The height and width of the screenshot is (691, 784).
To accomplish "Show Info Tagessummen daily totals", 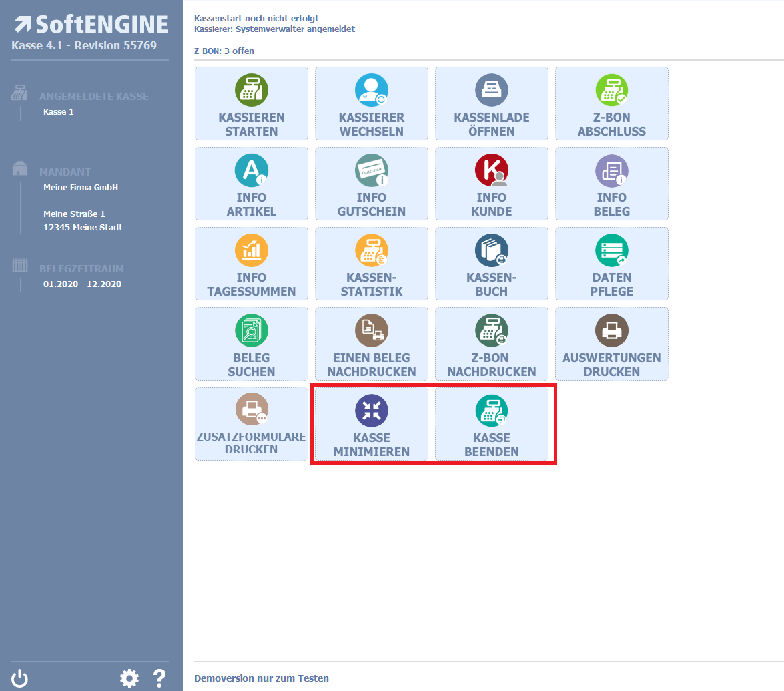I will coord(252,264).
